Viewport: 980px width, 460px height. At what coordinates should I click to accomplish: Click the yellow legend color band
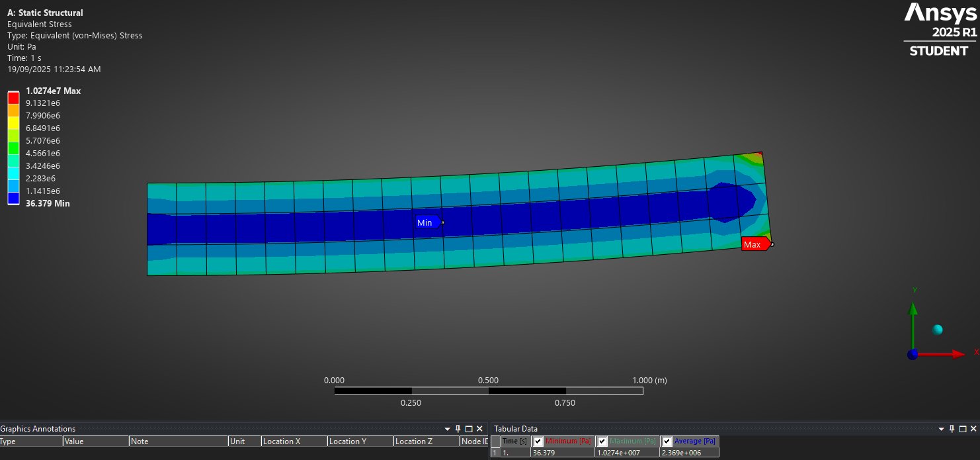point(13,122)
